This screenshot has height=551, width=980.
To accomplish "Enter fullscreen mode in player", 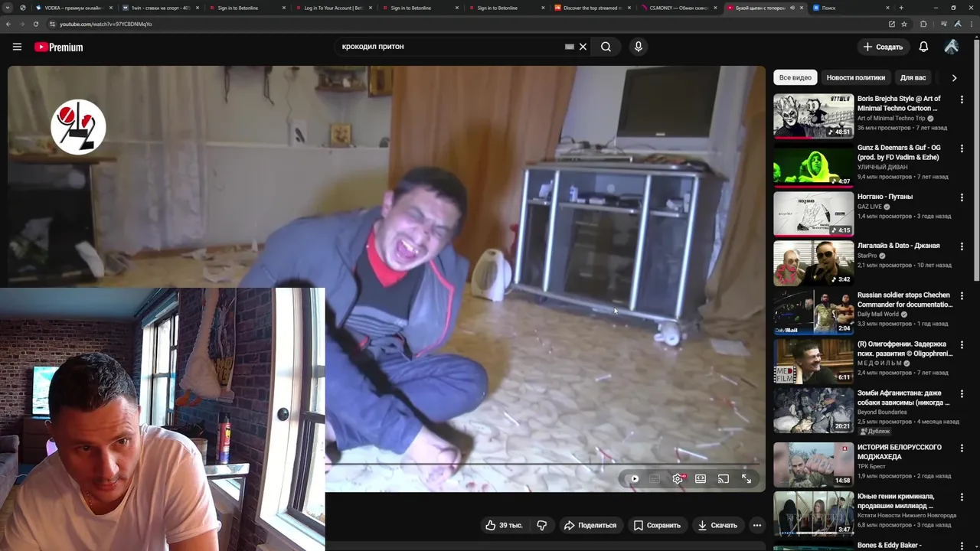I will pyautogui.click(x=746, y=479).
